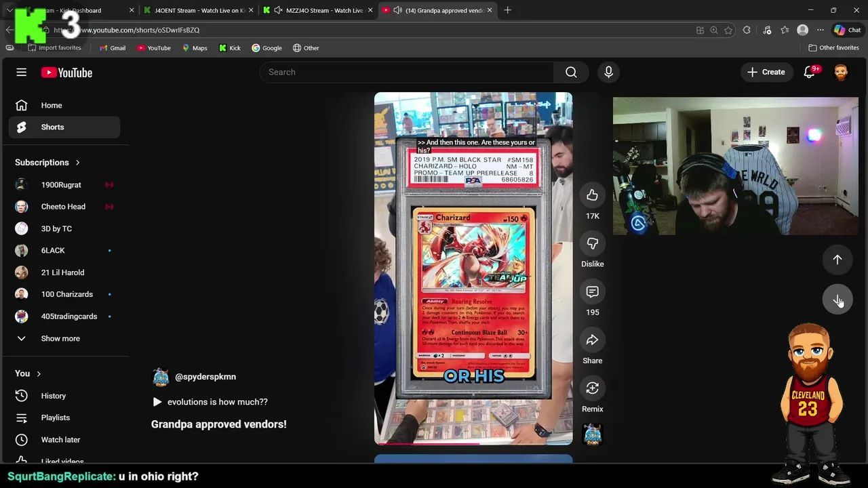This screenshot has width=868, height=488.
Task: Open Google favorite in bookmarks bar
Action: tap(267, 48)
